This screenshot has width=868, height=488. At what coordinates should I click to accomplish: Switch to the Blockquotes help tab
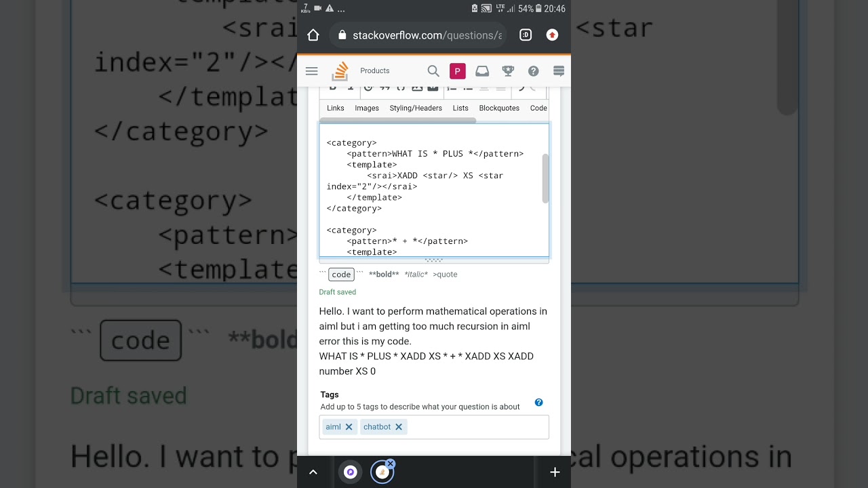[x=499, y=108]
